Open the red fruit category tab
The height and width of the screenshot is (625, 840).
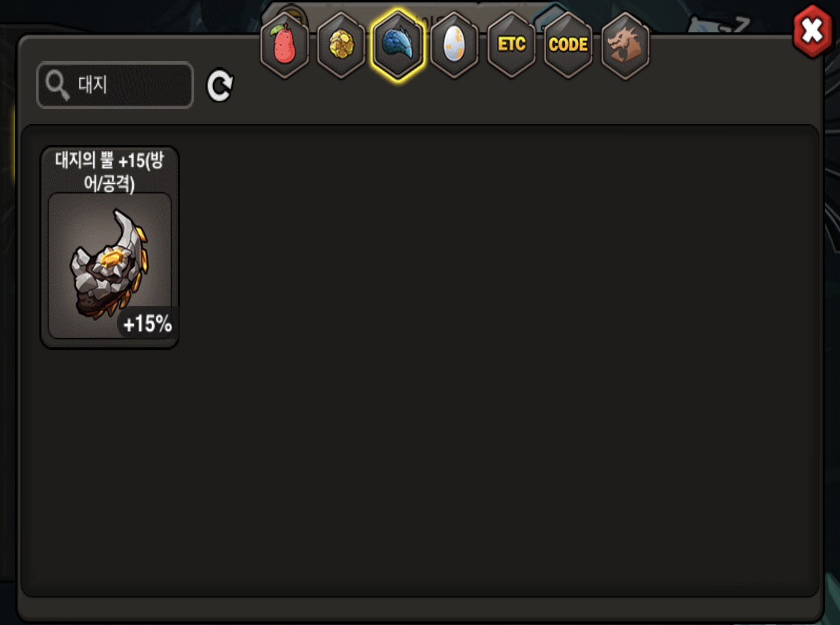pyautogui.click(x=284, y=45)
